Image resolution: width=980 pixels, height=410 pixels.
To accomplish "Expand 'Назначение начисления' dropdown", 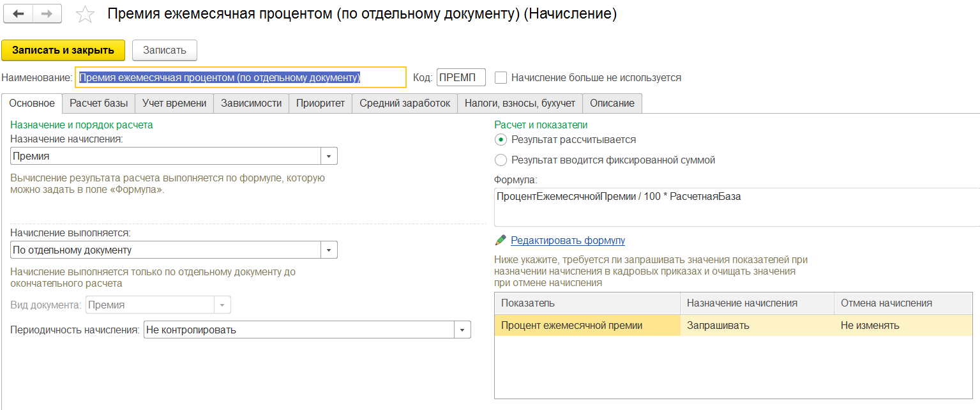I will tap(329, 156).
